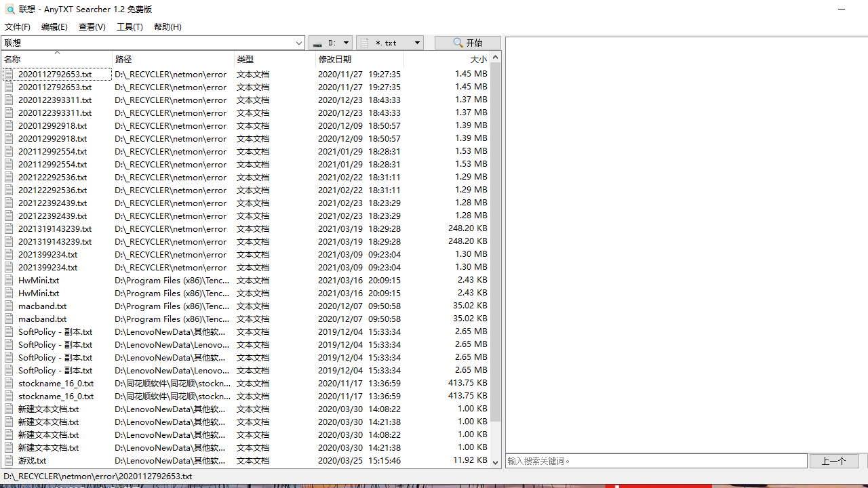Viewport: 868px width, 488px height.
Task: Open the *.txt file type dropdown
Action: [418, 42]
